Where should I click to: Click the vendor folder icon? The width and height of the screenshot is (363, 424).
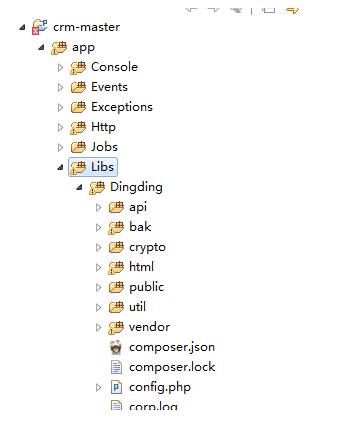[116, 327]
